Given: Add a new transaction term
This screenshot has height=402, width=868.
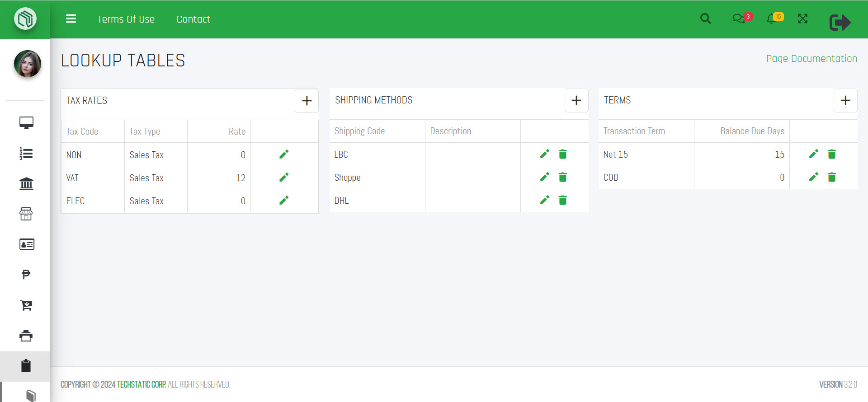Looking at the screenshot, I should tap(845, 100).
